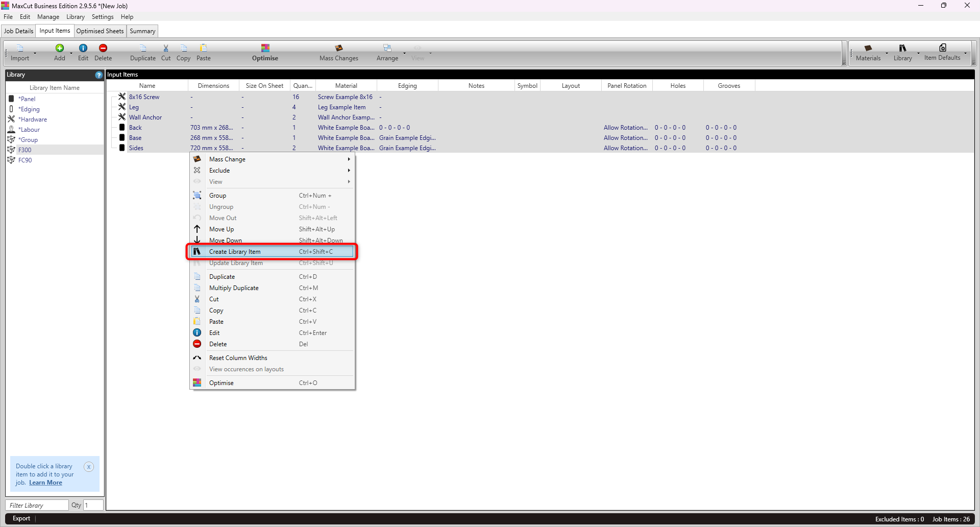This screenshot has width=980, height=527.
Task: Open the Library toolbar dropdown arrow
Action: tap(918, 53)
